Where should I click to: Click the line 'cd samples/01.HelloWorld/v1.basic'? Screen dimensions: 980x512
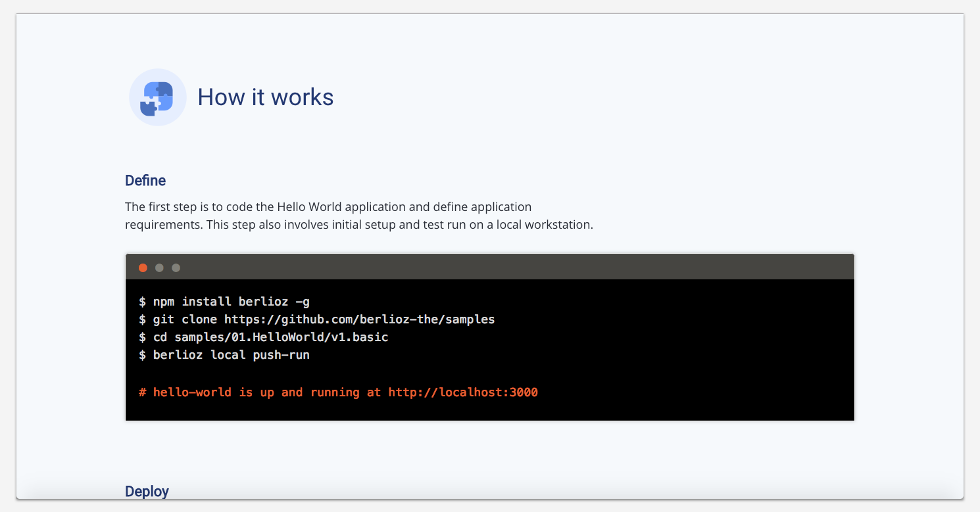coord(264,337)
